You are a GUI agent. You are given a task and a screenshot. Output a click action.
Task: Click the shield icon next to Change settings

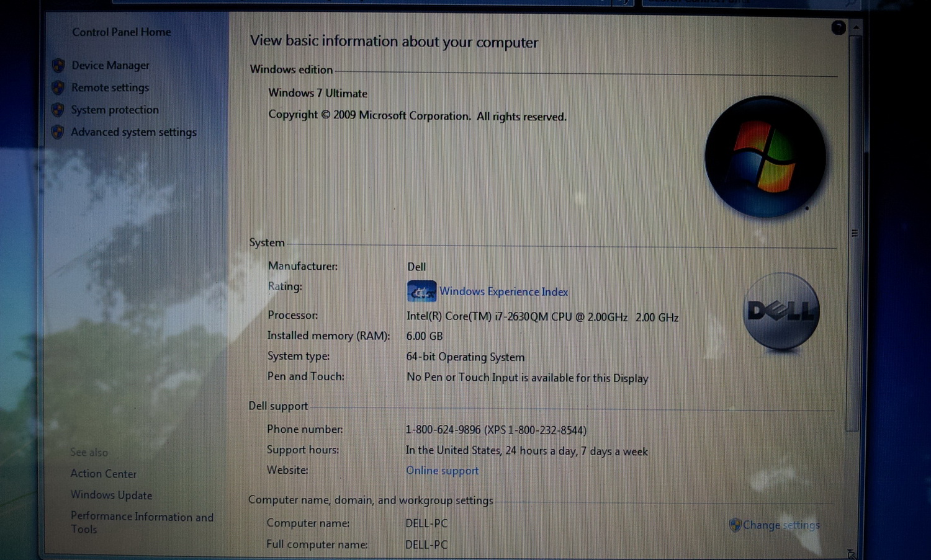[735, 525]
